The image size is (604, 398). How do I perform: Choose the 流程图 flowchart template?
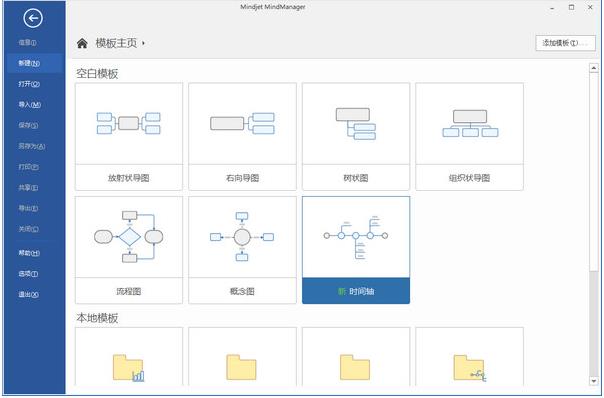(129, 250)
